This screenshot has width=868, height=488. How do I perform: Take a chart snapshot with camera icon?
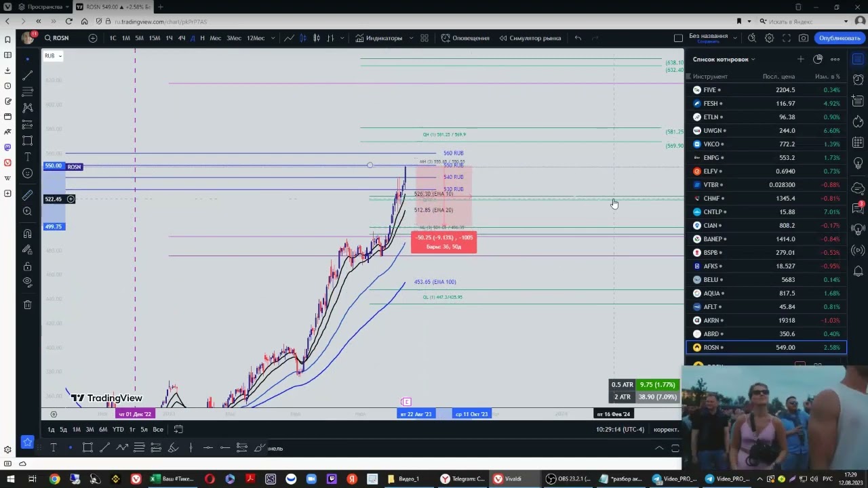click(x=804, y=38)
